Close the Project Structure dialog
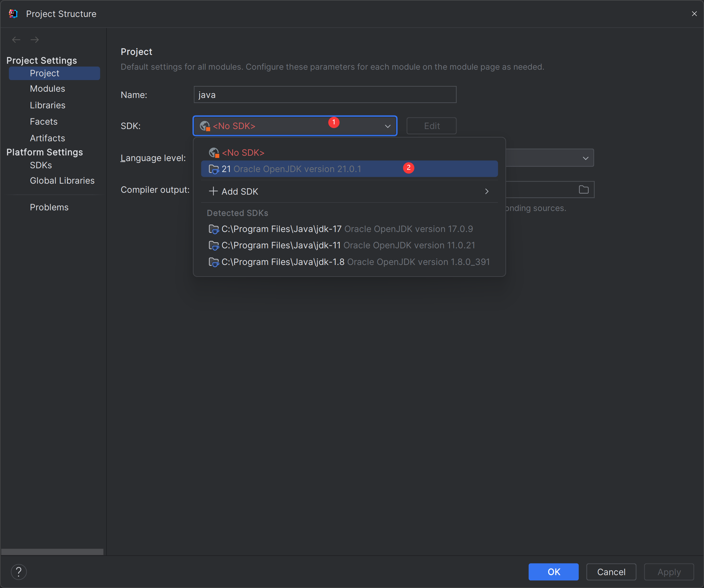 coord(694,14)
